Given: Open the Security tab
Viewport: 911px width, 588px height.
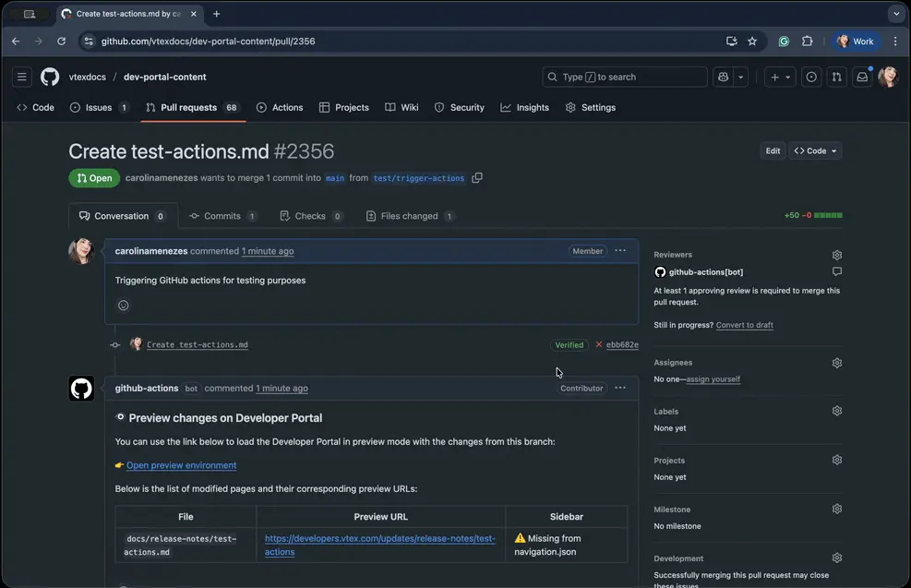Looking at the screenshot, I should tap(460, 107).
